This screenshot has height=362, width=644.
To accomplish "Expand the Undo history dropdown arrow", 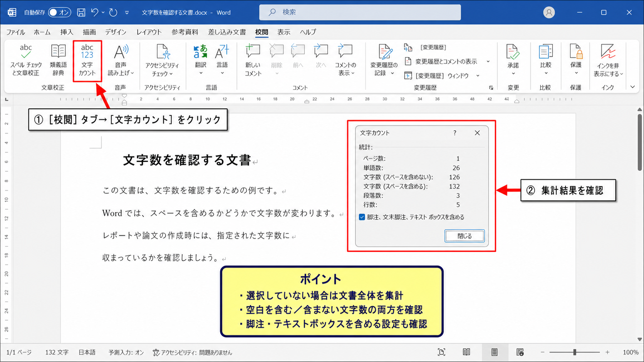I will pyautogui.click(x=103, y=12).
